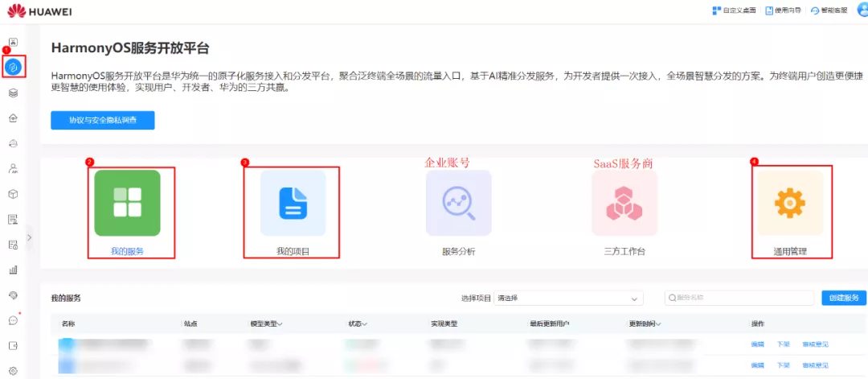Open 我的项目 blue document card

pos(293,212)
